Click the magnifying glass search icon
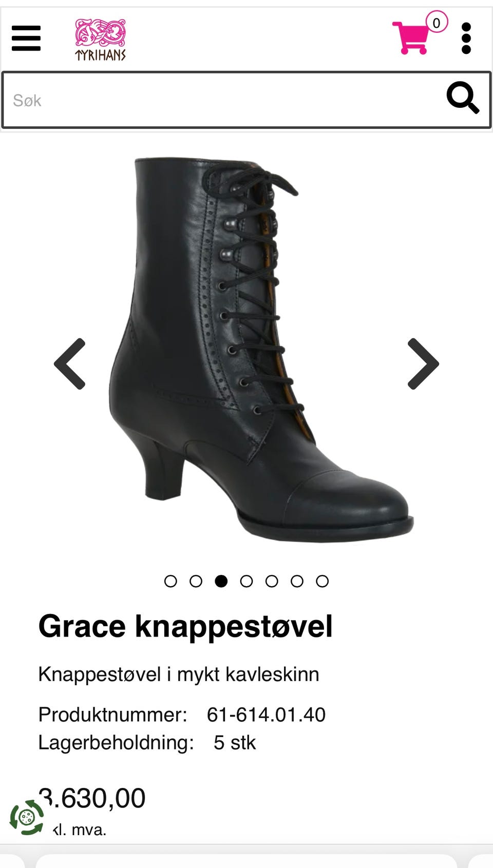This screenshot has height=868, width=493. pyautogui.click(x=463, y=98)
